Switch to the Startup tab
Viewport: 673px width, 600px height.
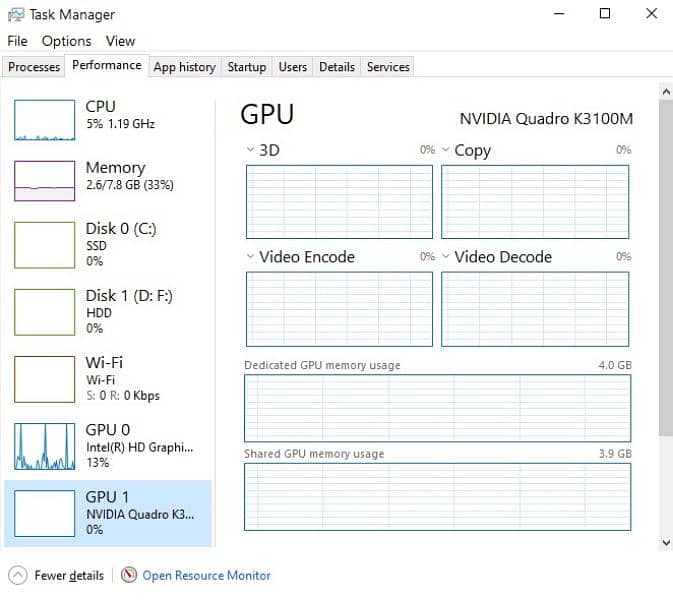tap(246, 67)
